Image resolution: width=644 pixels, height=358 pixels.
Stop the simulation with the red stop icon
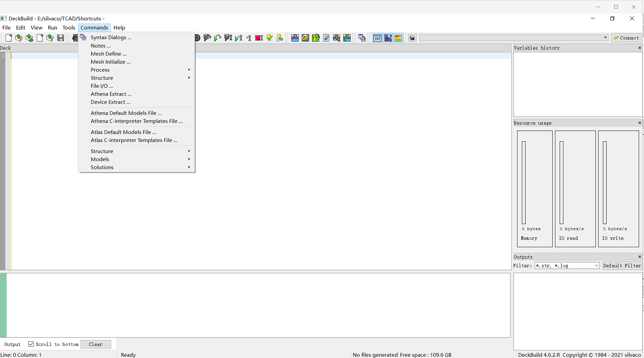258,37
